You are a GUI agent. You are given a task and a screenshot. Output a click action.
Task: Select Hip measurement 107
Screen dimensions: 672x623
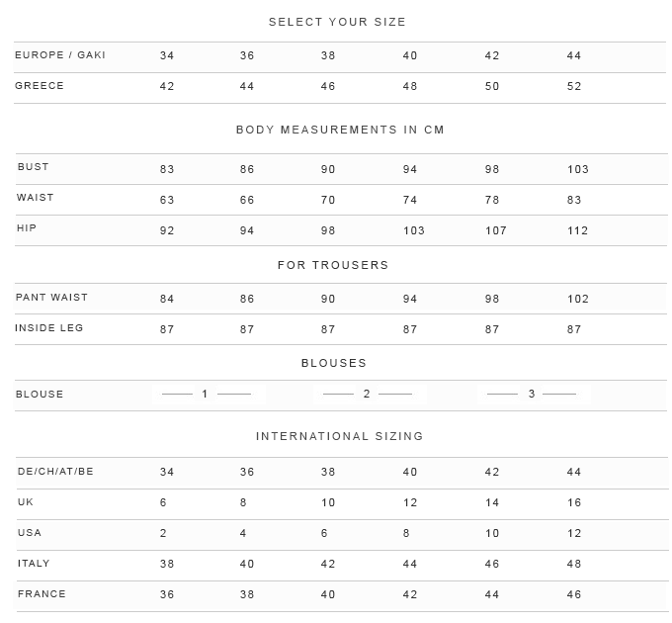tap(496, 231)
